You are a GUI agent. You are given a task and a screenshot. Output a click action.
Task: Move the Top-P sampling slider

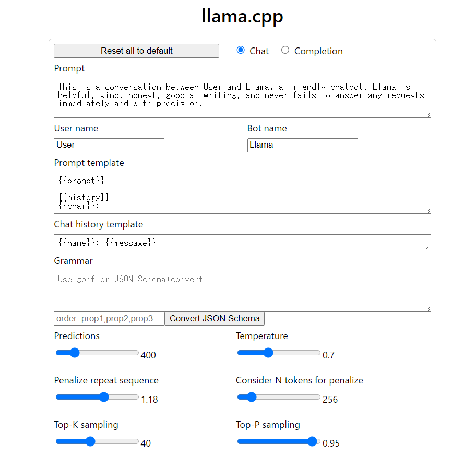click(x=312, y=441)
